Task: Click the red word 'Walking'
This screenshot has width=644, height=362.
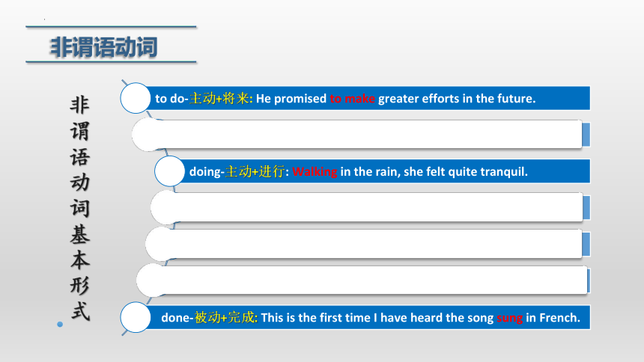Action: click(315, 171)
